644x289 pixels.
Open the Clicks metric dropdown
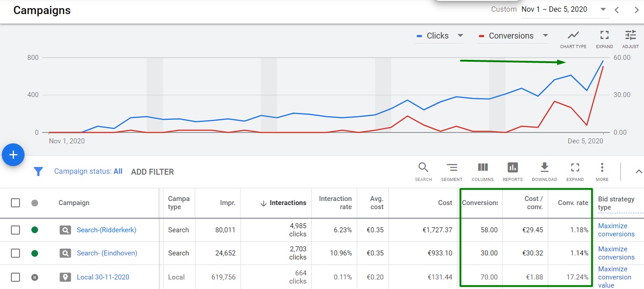[460, 36]
